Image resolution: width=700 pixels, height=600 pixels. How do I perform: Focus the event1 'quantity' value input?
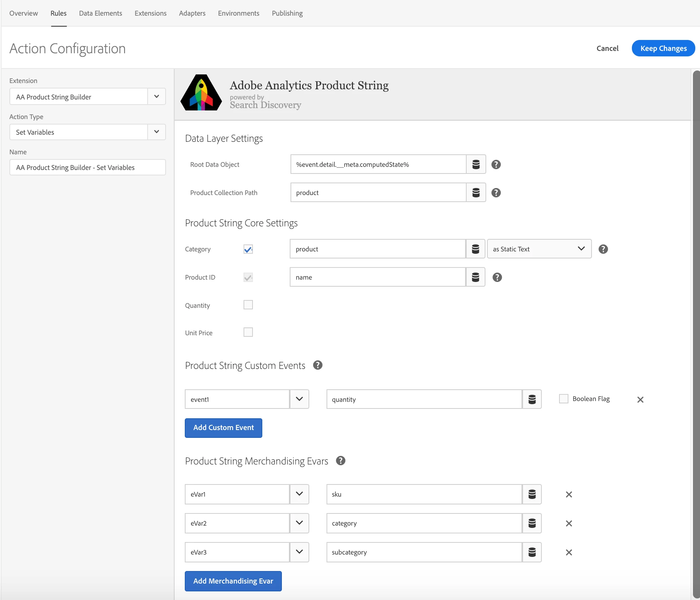[424, 399]
